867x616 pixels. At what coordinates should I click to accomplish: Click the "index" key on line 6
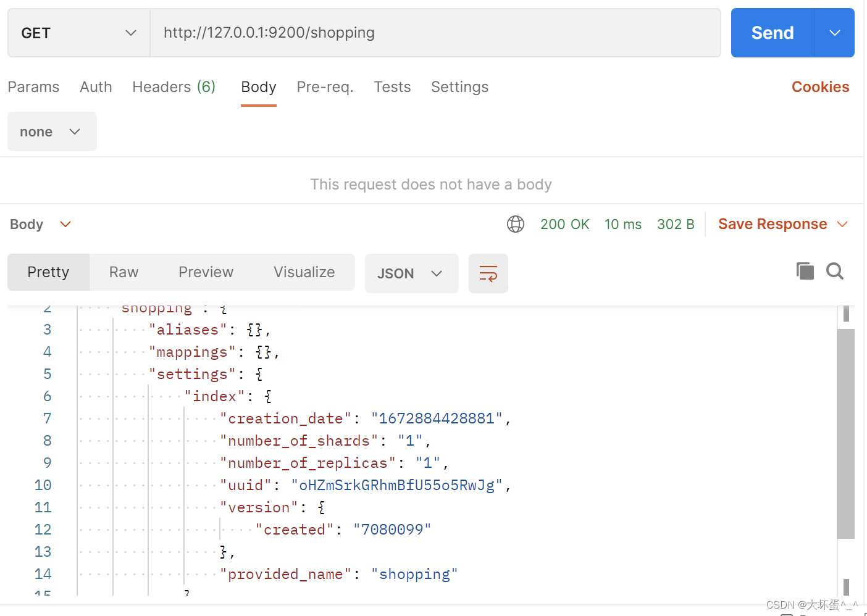click(x=214, y=396)
